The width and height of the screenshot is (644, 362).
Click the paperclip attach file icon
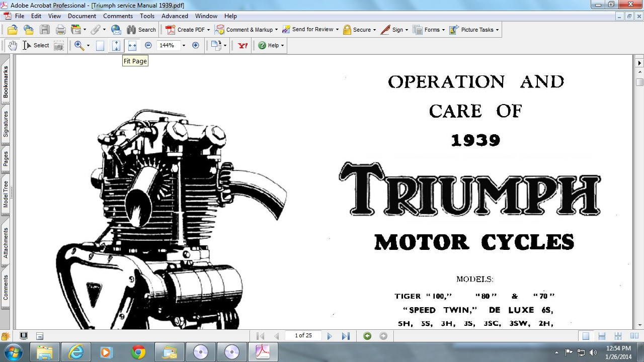pyautogui.click(x=95, y=30)
